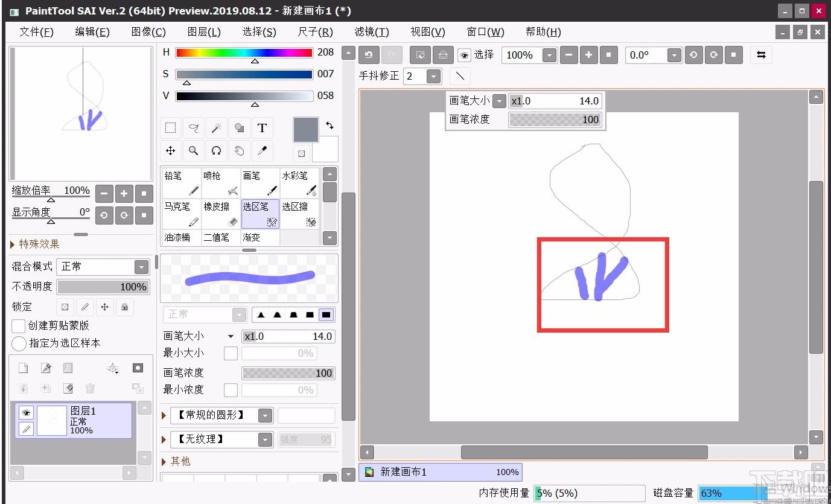The height and width of the screenshot is (504, 831).
Task: Adjust the Hue color slider
Action: [x=244, y=53]
